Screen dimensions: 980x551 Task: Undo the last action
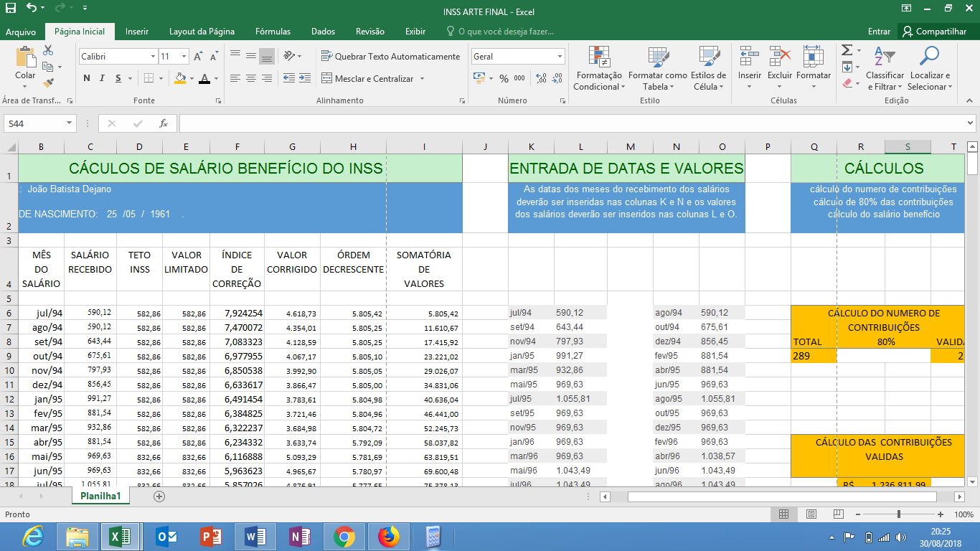pyautogui.click(x=32, y=8)
